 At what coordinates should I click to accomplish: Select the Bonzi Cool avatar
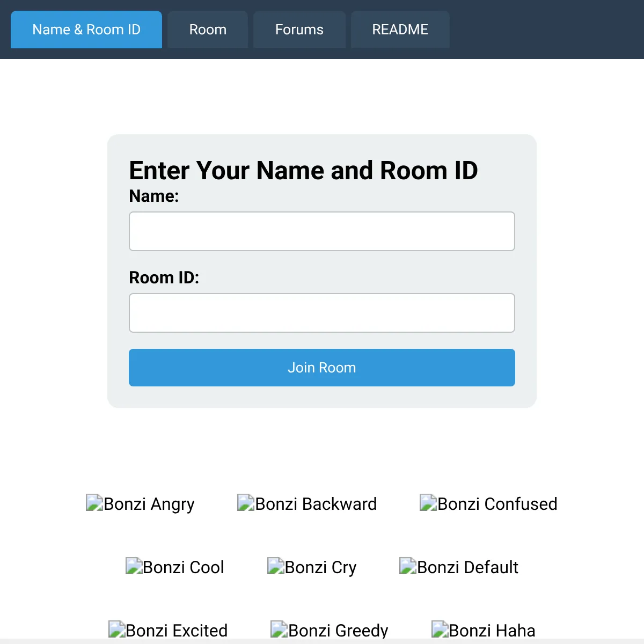tap(175, 567)
